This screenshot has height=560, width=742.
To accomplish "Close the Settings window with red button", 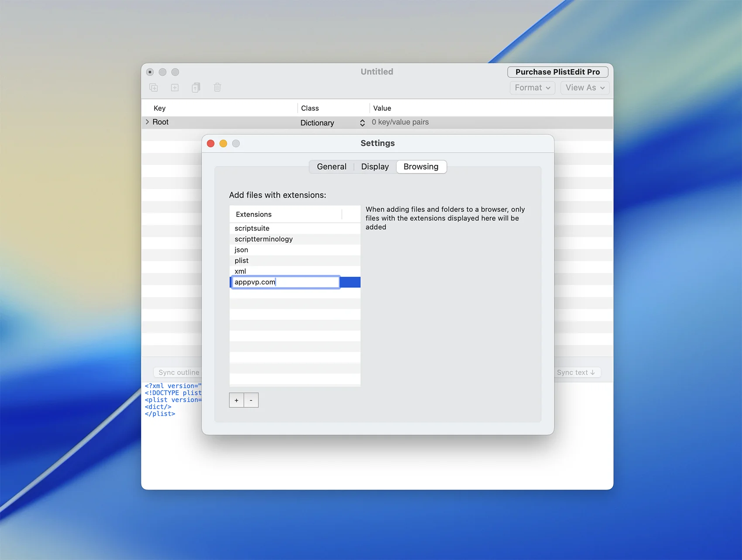I will [x=211, y=143].
